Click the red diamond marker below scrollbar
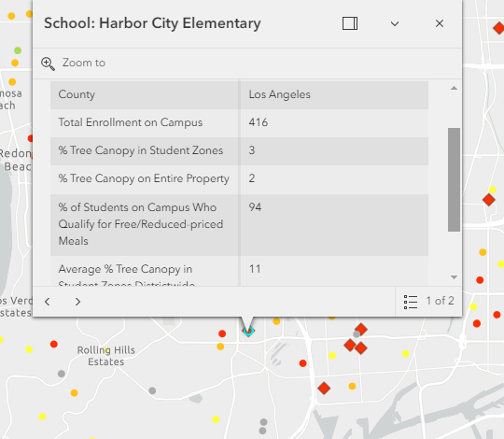Viewport: 504px width, 439px height. [x=488, y=200]
